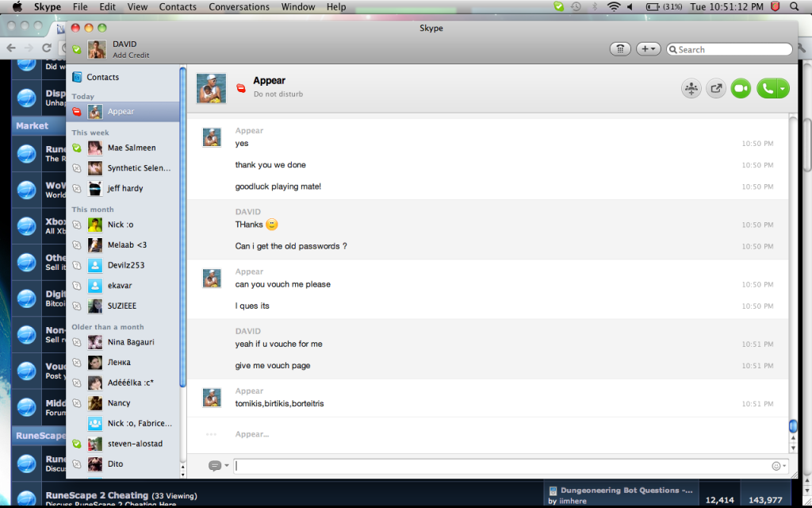Open Dungeoneering Bot Questions thread link
This screenshot has height=508, width=812.
626,490
